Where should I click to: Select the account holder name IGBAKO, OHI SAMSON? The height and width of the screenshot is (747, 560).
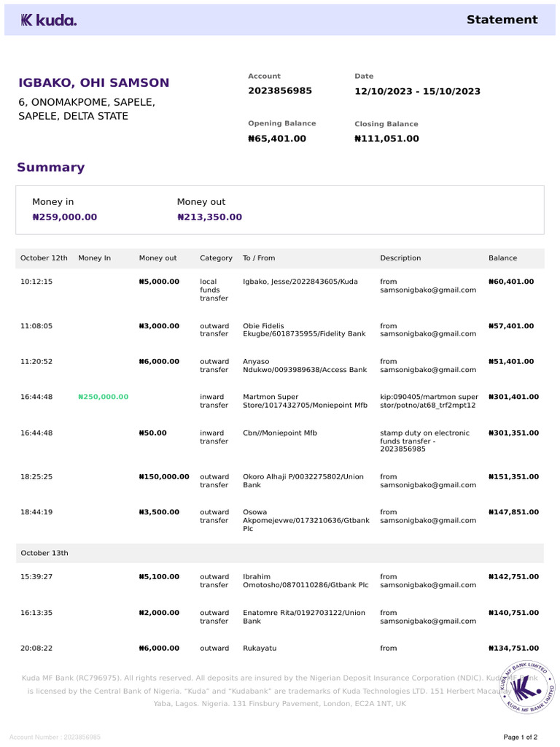tap(93, 83)
